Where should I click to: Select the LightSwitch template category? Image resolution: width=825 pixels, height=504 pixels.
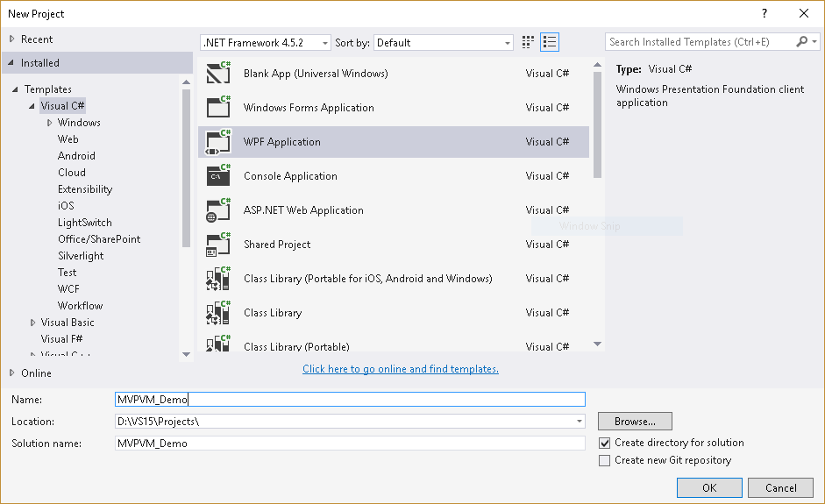pos(85,223)
